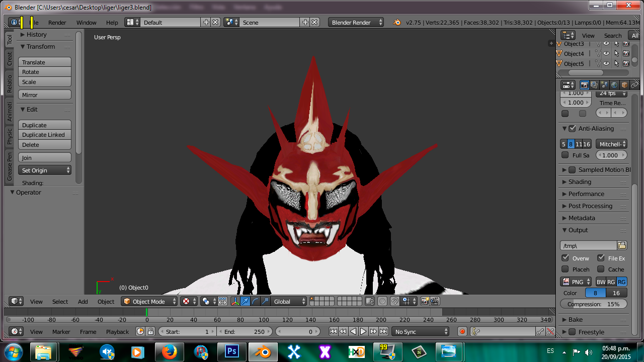Open the timeline Marker menu
Screen dimensions: 644x362
pyautogui.click(x=61, y=331)
